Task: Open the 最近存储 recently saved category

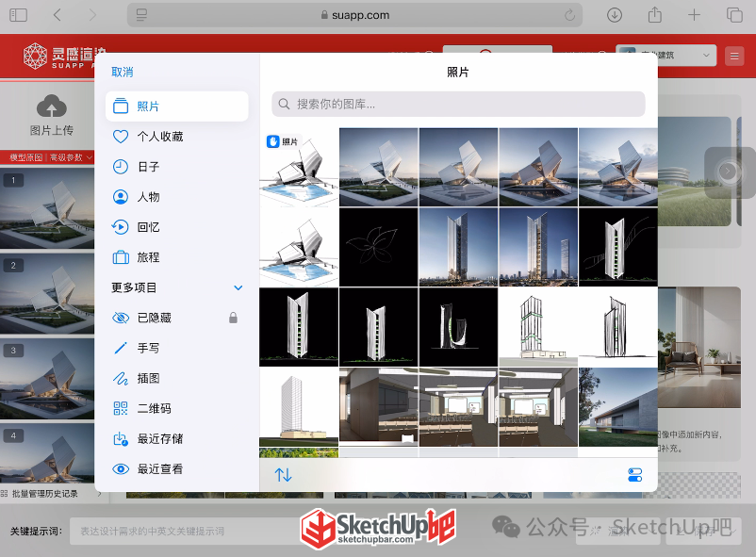Action: [177, 439]
